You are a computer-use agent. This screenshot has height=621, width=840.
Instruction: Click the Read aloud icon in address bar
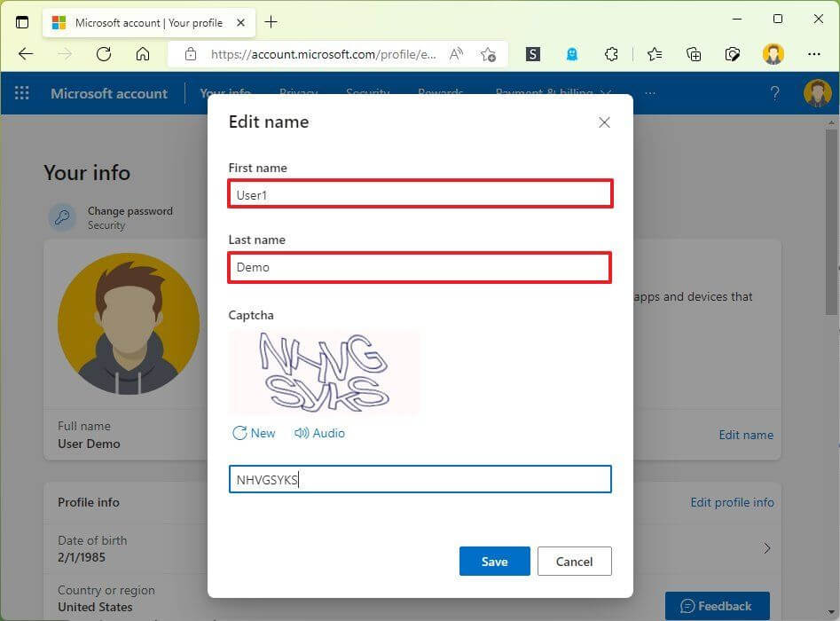coord(456,54)
